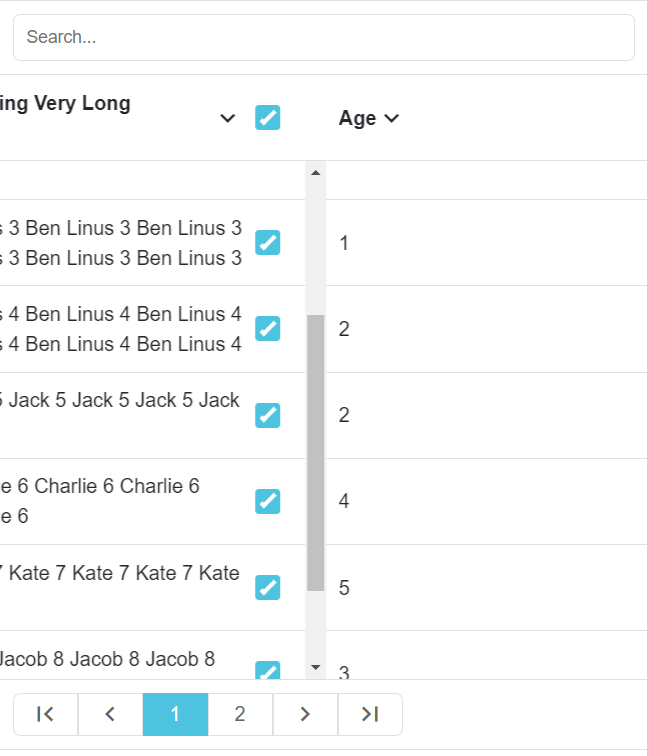Focus the Search input field
648x756 pixels.
coord(324,38)
